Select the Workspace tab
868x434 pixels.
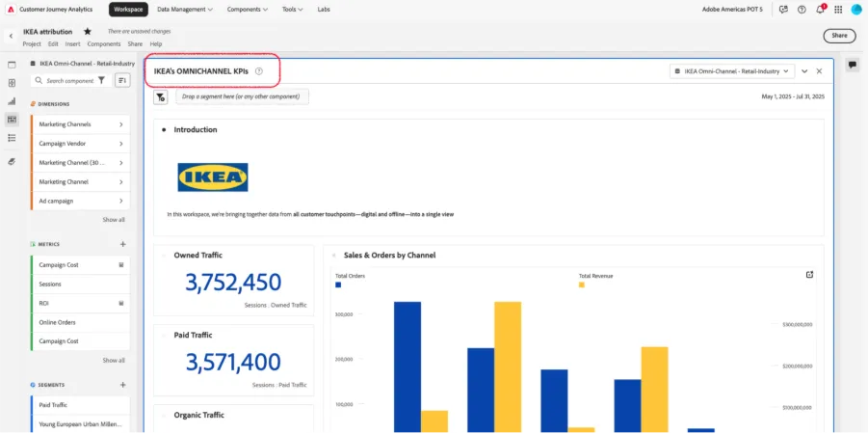128,10
